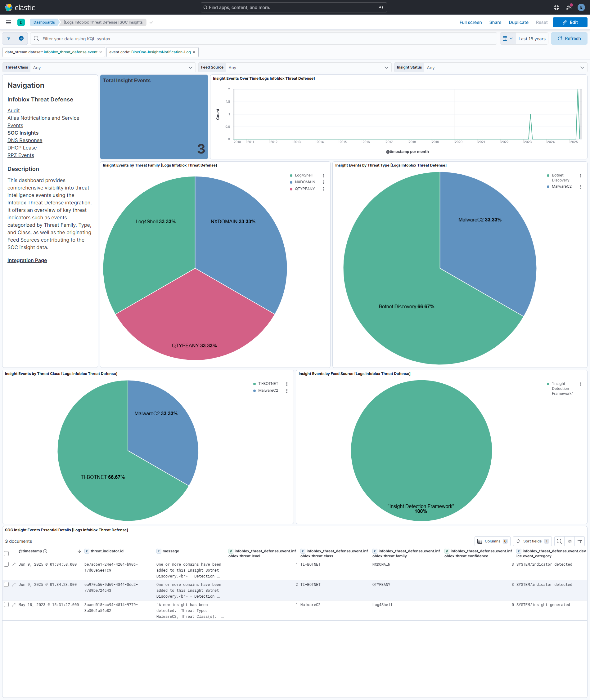Image resolution: width=590 pixels, height=700 pixels.
Task: Open TI-BOTNET legend options menu
Action: click(287, 384)
